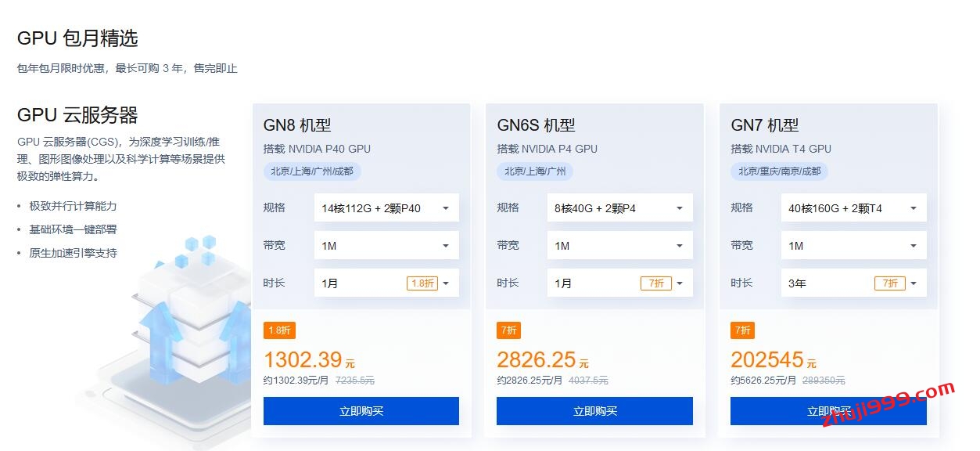The height and width of the screenshot is (451, 980).
Task: Click the GN8 北京/上海/广州/成都 region tag
Action: click(311, 171)
